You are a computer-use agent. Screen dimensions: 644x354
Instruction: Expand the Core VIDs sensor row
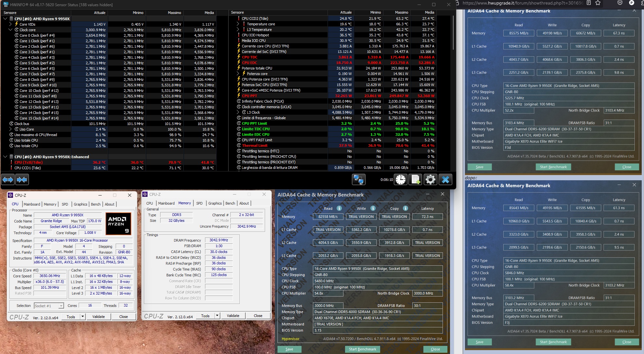tap(10, 24)
